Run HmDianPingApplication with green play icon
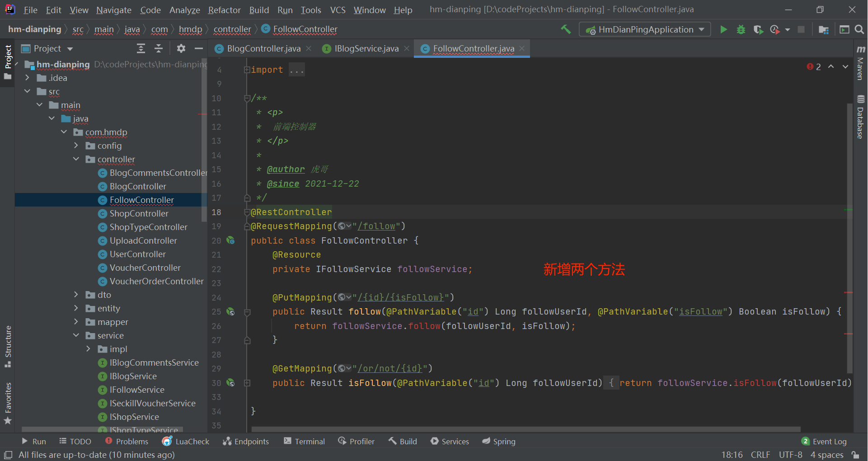868x461 pixels. (723, 29)
